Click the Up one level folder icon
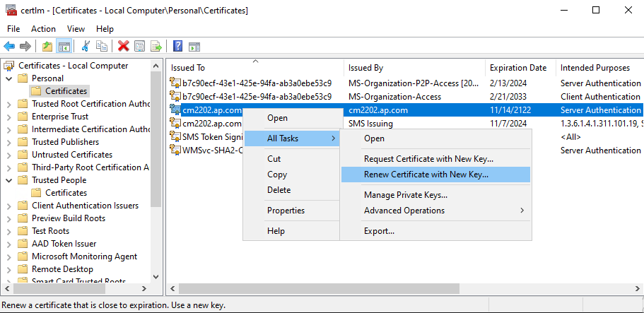 47,46
